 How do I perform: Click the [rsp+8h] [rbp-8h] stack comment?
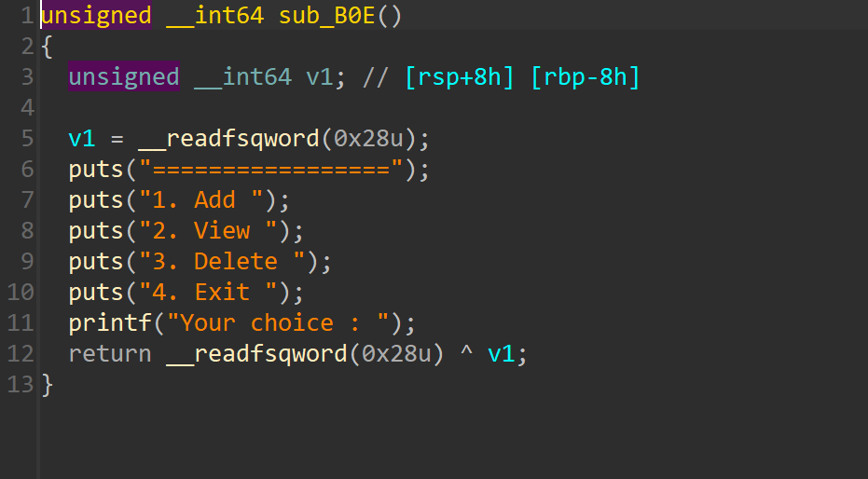pyautogui.click(x=522, y=76)
